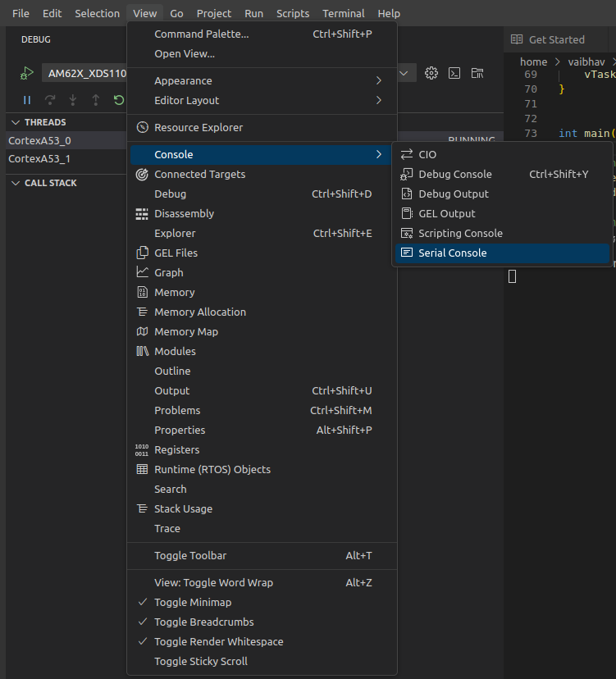The width and height of the screenshot is (616, 679).
Task: Select Serial Console from Console submenu
Action: (452, 253)
